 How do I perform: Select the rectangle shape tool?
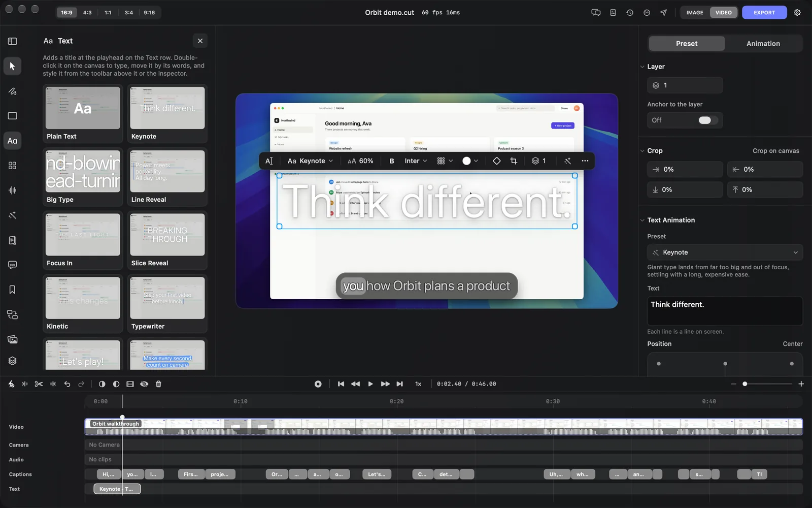(12, 116)
